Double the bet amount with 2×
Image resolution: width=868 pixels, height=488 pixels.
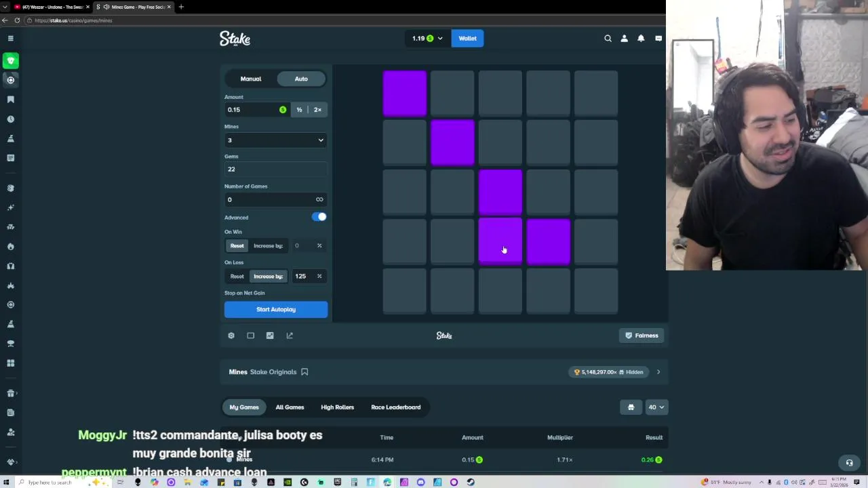(x=317, y=110)
